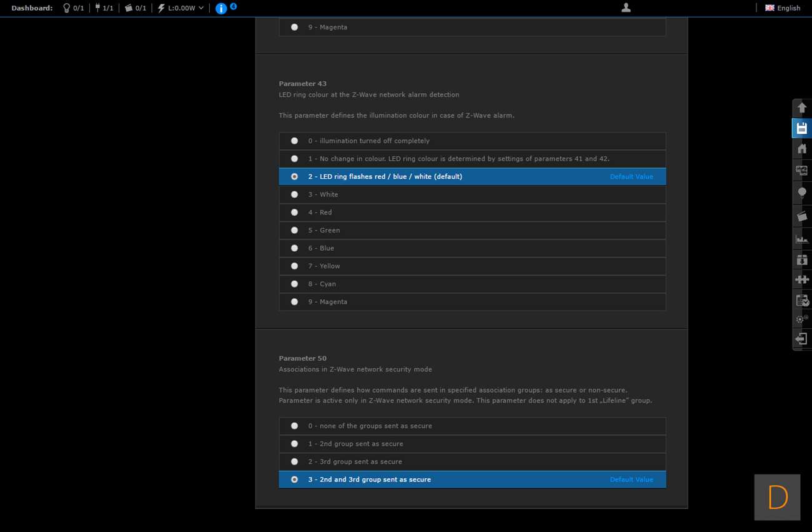The height and width of the screenshot is (532, 812).
Task: Click the orange D button at bottom right
Action: (x=777, y=498)
